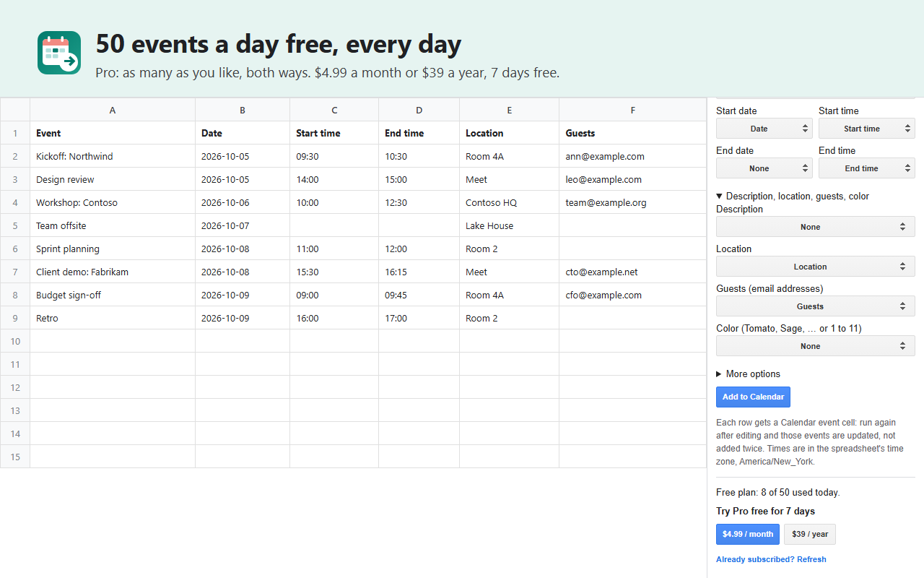The height and width of the screenshot is (578, 924).
Task: Select the cfo@example.com guest cell
Action: tap(633, 295)
